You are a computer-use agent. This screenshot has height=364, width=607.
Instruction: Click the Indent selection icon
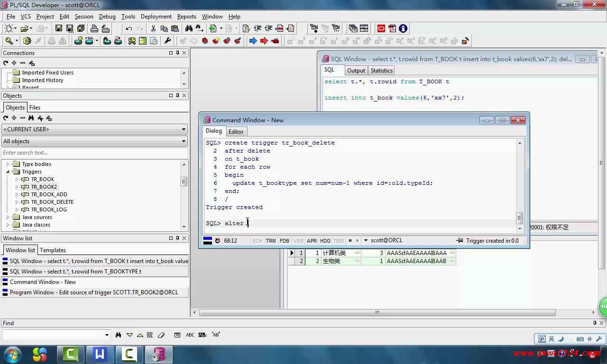pos(258,28)
